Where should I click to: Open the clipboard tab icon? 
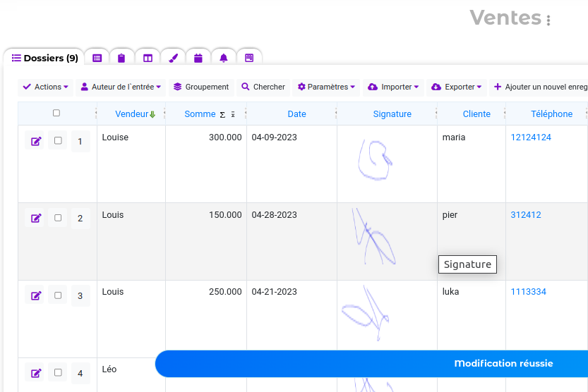coord(122,58)
